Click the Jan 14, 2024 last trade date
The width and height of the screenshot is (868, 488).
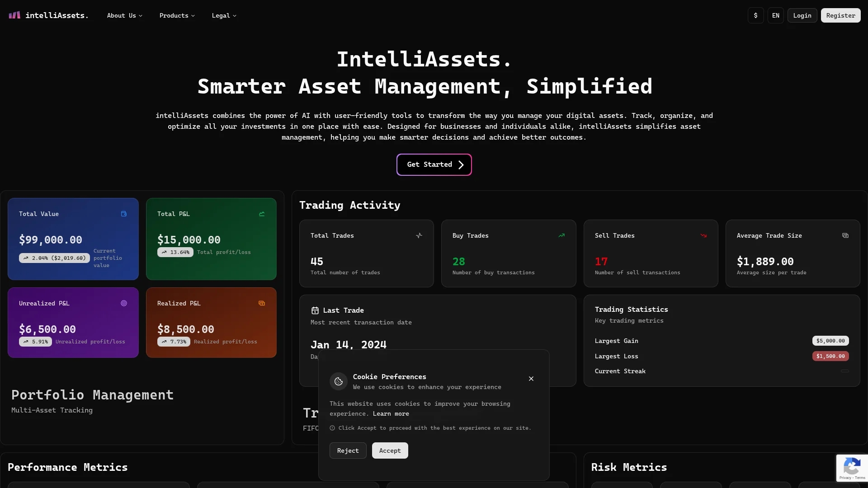click(x=349, y=345)
